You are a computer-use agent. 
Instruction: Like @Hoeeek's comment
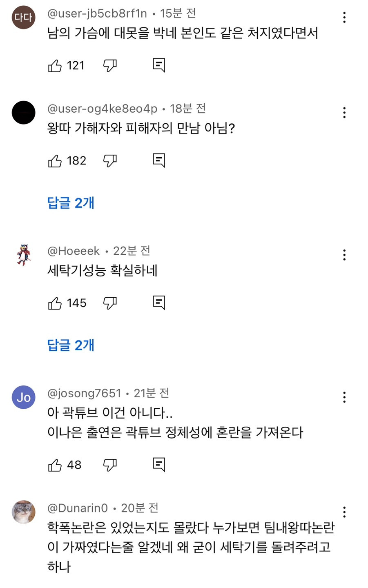[x=55, y=303]
